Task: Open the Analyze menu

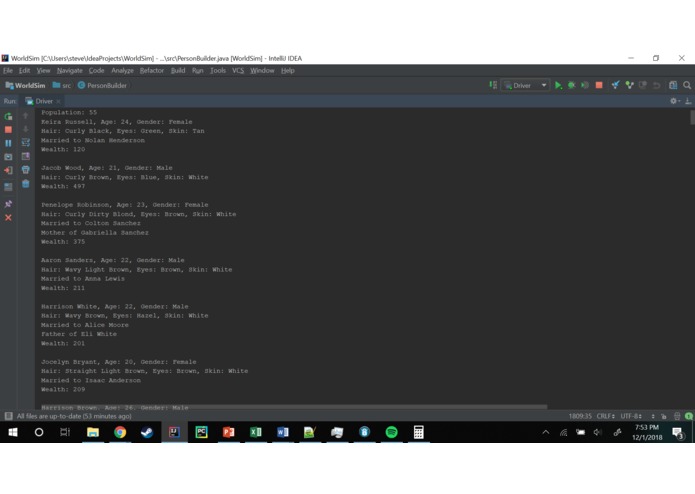Action: (122, 70)
